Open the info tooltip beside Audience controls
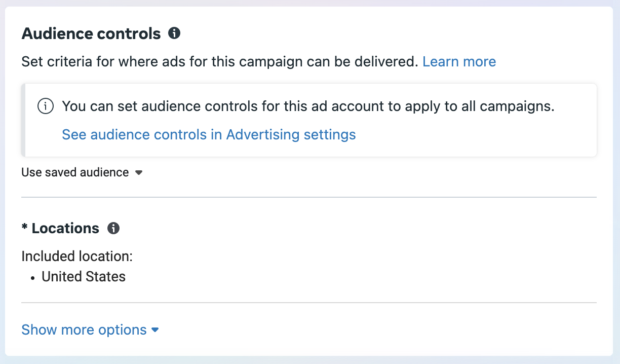The height and width of the screenshot is (364, 620). (174, 33)
